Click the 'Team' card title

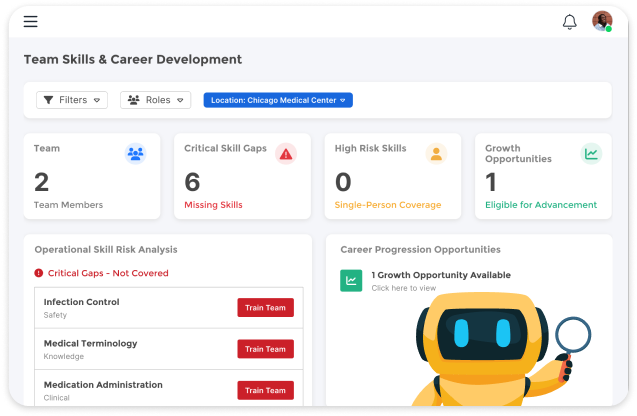pyautogui.click(x=47, y=148)
